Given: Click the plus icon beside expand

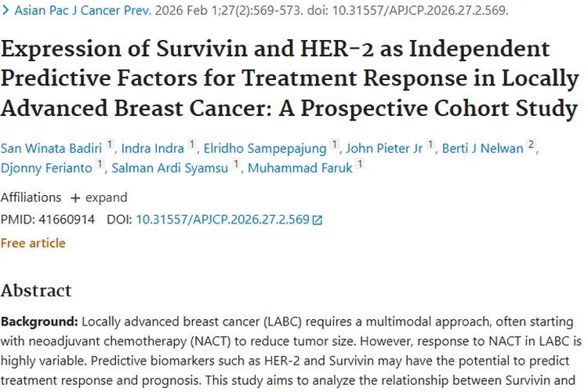Looking at the screenshot, I should coord(75,198).
